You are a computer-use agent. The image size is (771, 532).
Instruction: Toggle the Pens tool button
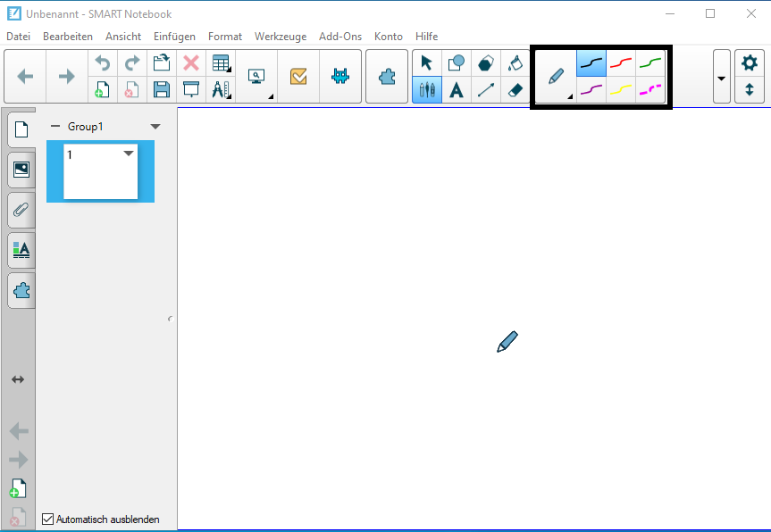[x=426, y=89]
